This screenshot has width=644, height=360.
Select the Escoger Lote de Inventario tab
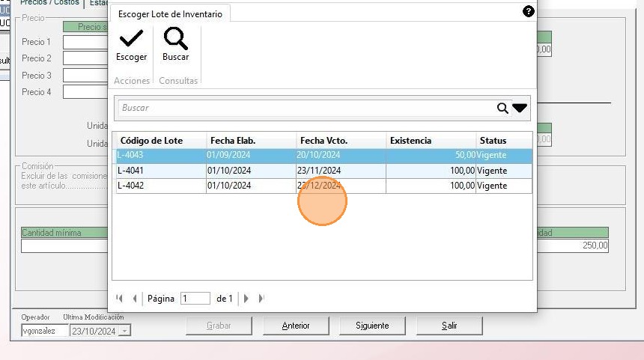(170, 14)
